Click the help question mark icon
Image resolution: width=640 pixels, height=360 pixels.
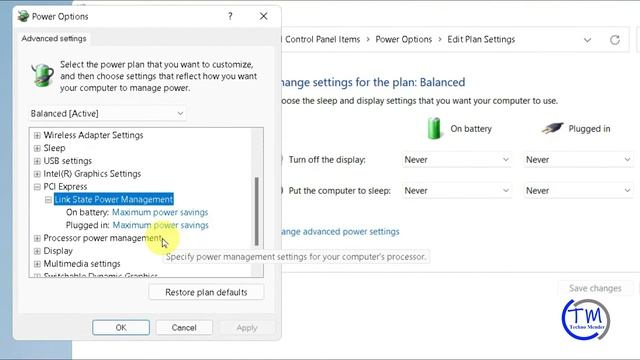pos(230,16)
